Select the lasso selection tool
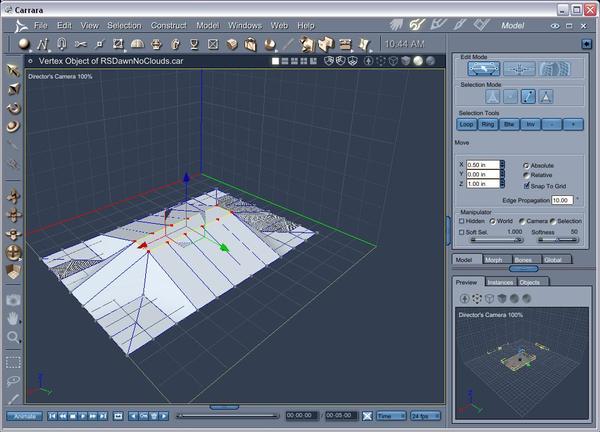The width and height of the screenshot is (600, 432). (x=13, y=381)
